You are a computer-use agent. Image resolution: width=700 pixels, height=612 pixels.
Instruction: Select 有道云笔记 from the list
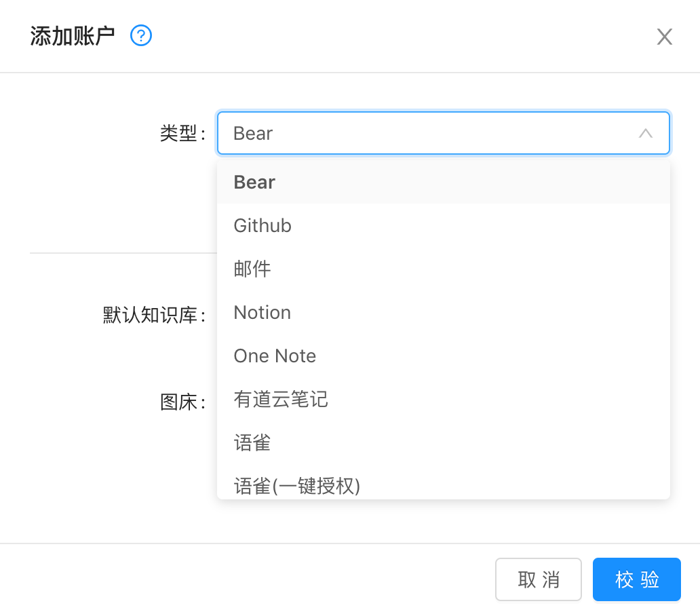pyautogui.click(x=281, y=400)
